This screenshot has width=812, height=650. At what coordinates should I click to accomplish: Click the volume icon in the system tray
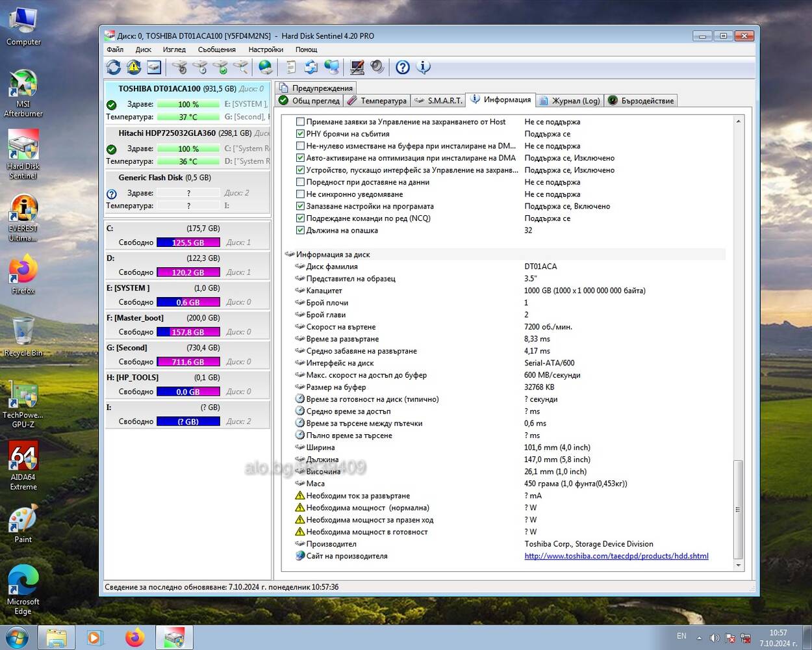tap(715, 638)
